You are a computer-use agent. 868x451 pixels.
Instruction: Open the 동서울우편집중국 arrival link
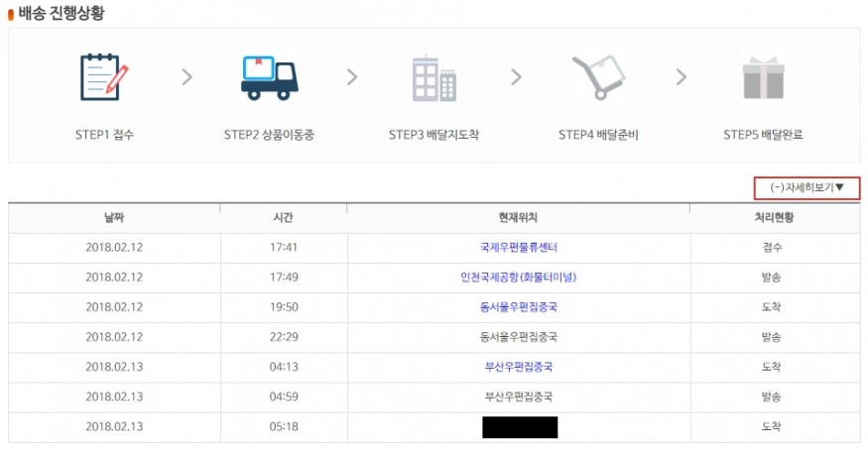[519, 307]
